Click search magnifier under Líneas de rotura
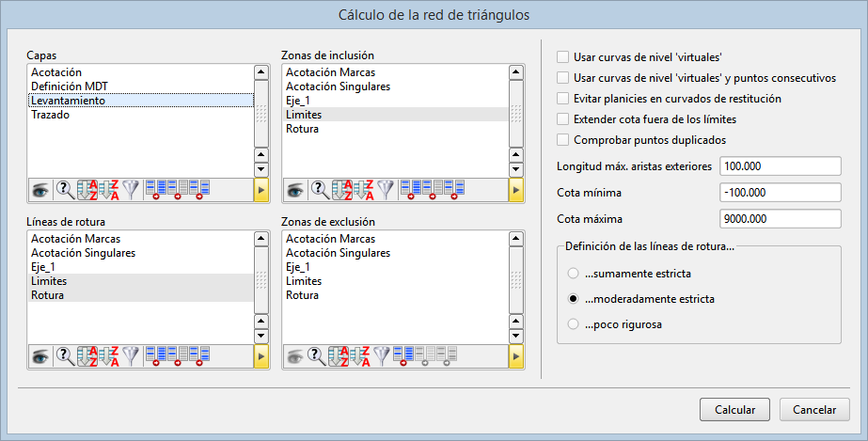This screenshot has height=441, width=868. (x=66, y=356)
